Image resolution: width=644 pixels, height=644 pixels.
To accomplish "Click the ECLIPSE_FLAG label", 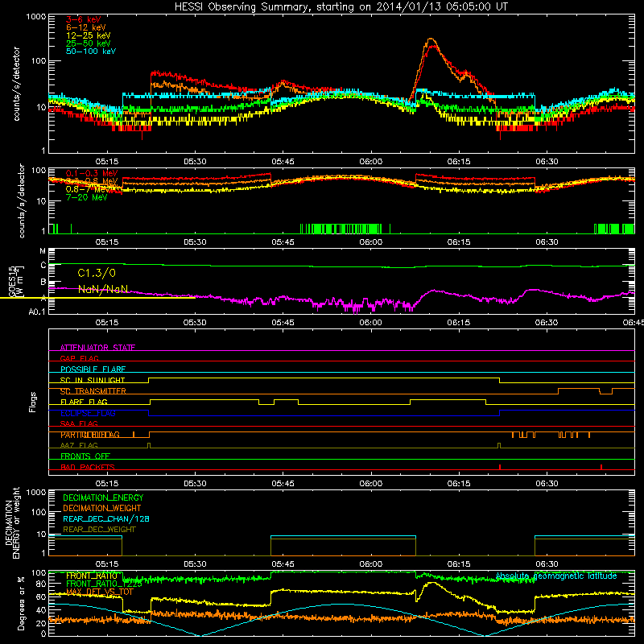I will 88,413.
